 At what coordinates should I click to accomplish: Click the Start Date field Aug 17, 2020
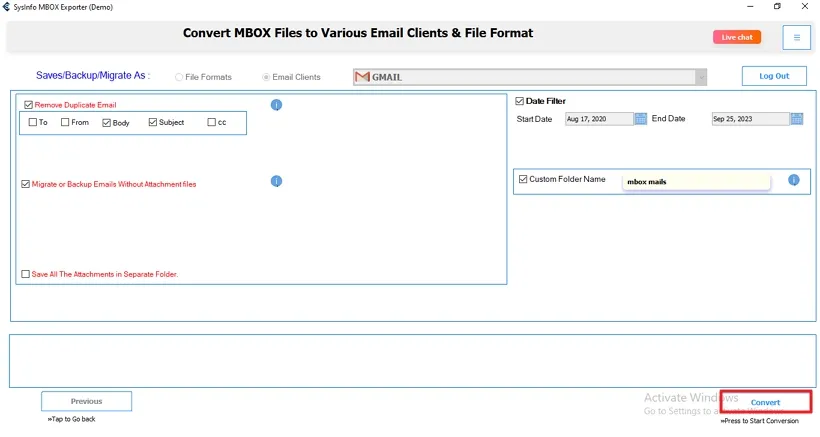(599, 119)
